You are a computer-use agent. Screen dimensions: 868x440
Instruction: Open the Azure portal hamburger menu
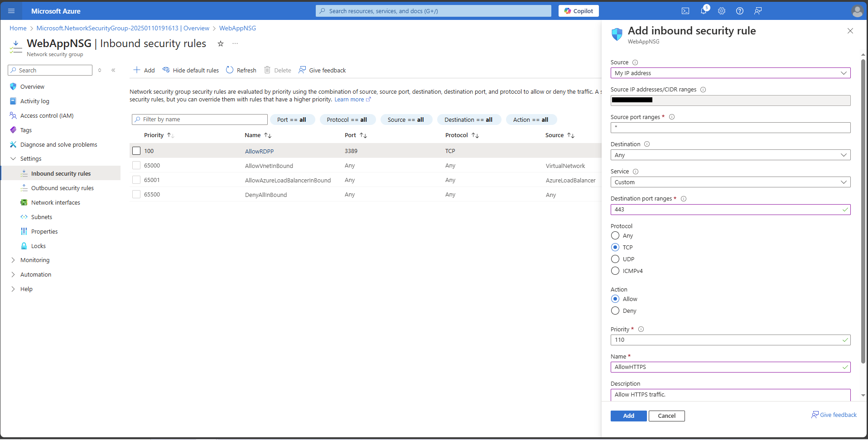tap(11, 11)
